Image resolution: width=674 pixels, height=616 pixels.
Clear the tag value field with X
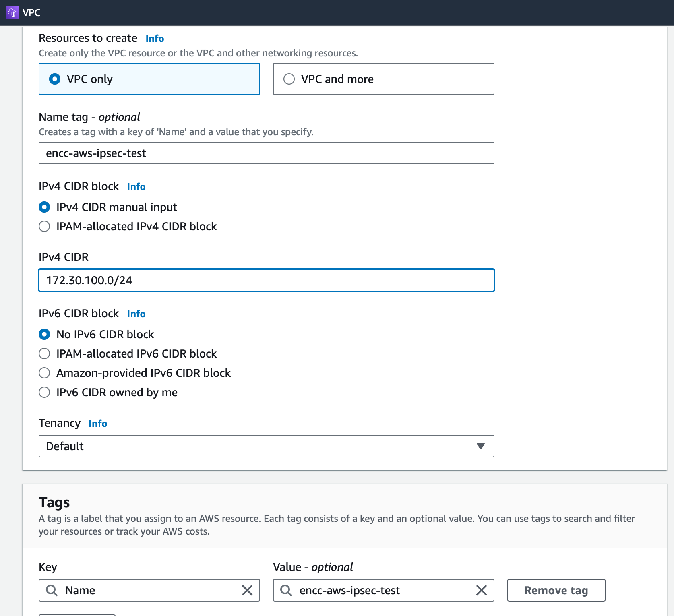pos(482,590)
